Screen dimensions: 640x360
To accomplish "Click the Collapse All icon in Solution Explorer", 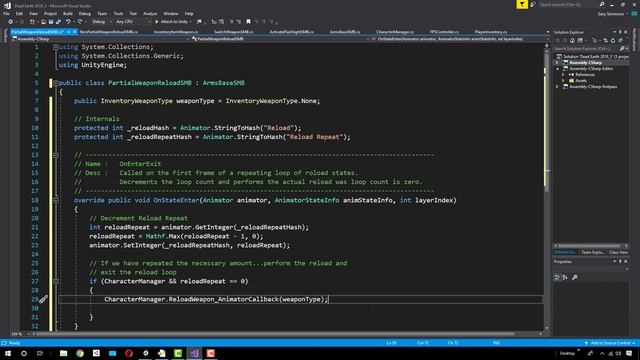I will click(x=620, y=40).
